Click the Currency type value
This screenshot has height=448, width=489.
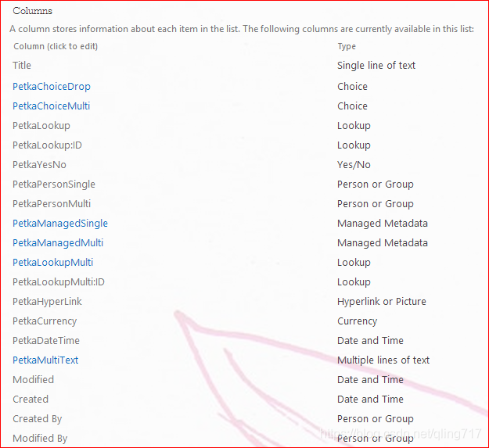[357, 321]
